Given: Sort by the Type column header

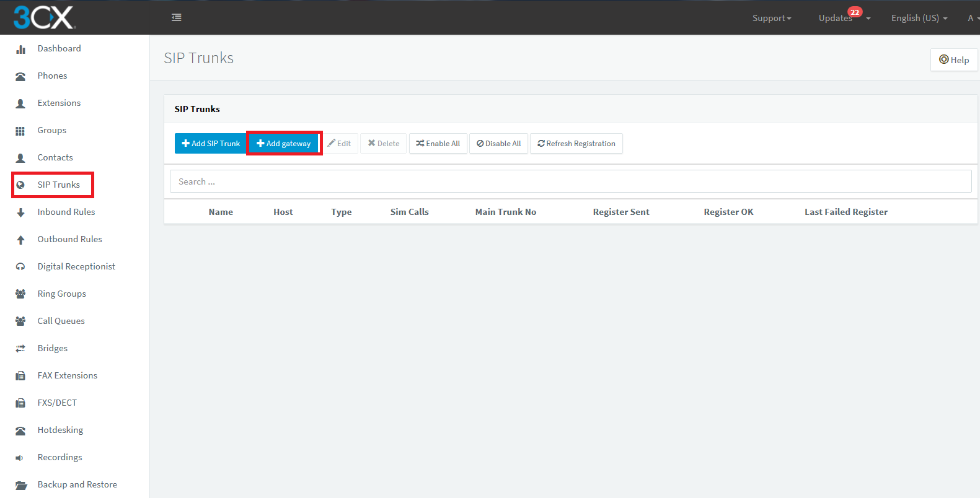Looking at the screenshot, I should click(x=342, y=212).
